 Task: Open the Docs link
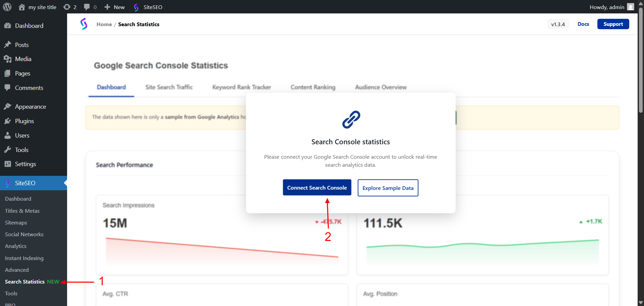(x=583, y=24)
